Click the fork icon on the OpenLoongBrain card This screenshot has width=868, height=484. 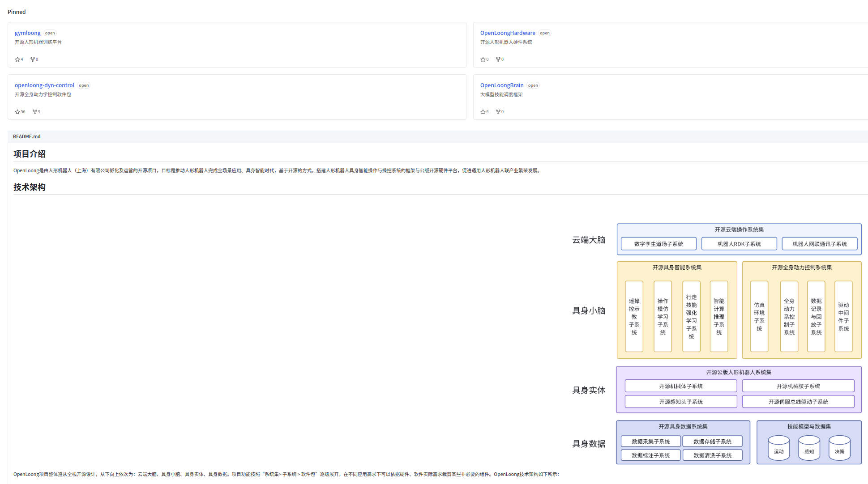(x=498, y=112)
